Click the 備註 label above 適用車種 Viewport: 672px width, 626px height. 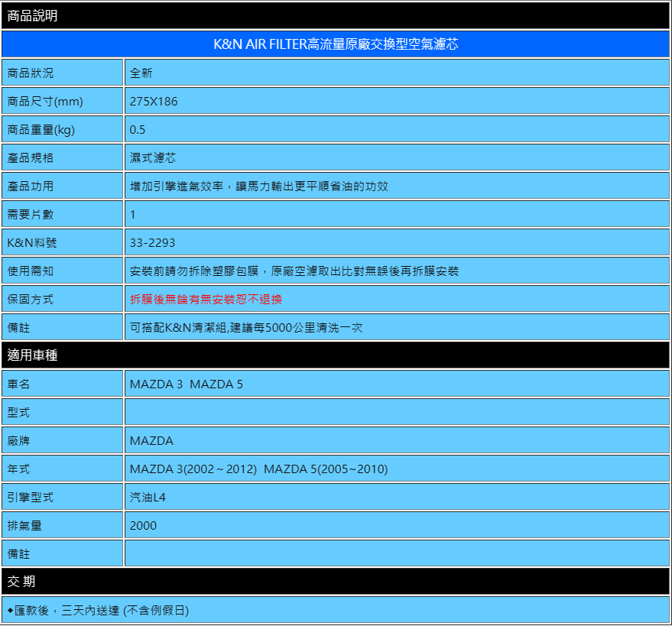(18, 328)
